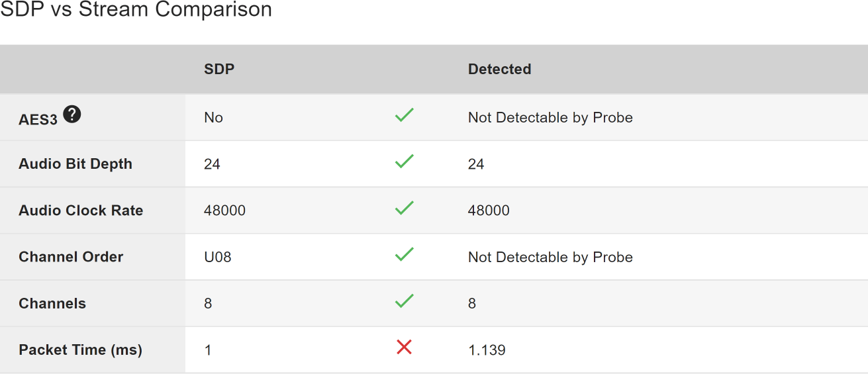The height and width of the screenshot is (374, 868).
Task: Click the AES3 row label
Action: tap(38, 118)
